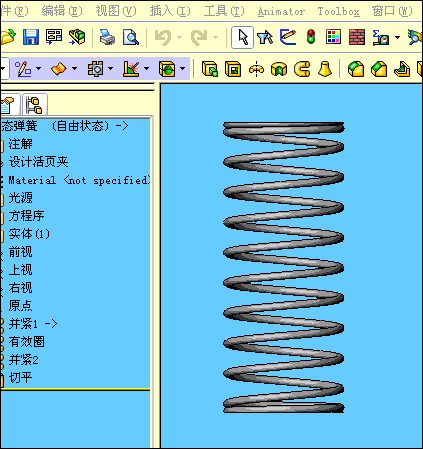
Task: Select the 有效圈 feature
Action: (x=26, y=342)
